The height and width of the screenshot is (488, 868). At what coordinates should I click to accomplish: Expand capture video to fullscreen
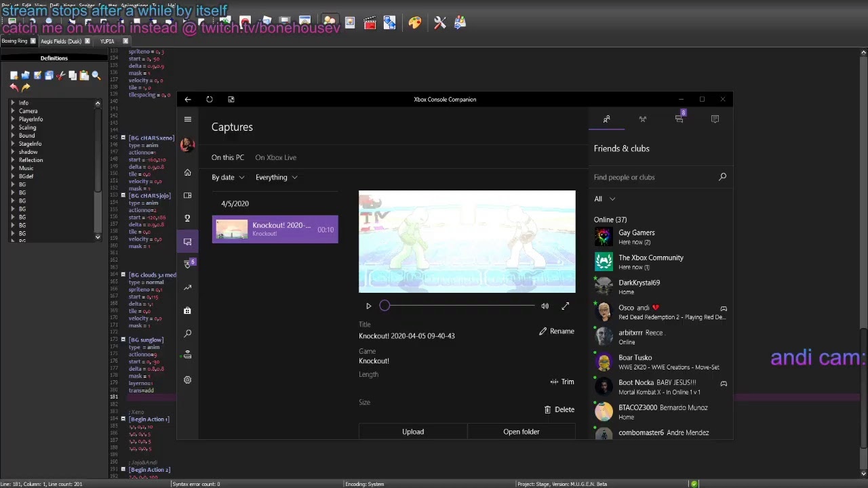566,306
